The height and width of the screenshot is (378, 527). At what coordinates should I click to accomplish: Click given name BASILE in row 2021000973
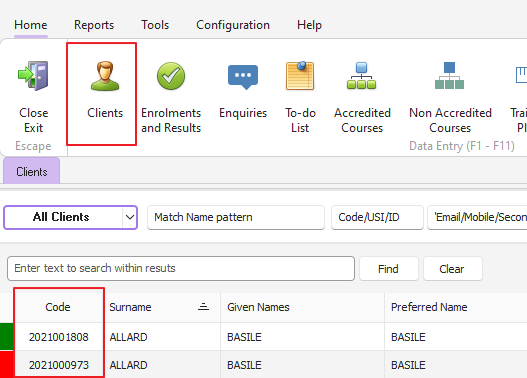coord(244,365)
